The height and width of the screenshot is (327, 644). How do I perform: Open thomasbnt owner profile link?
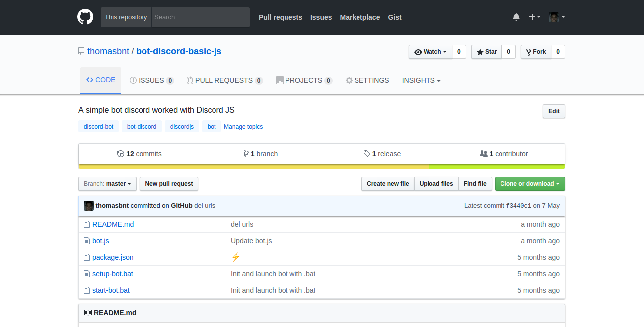coord(108,51)
